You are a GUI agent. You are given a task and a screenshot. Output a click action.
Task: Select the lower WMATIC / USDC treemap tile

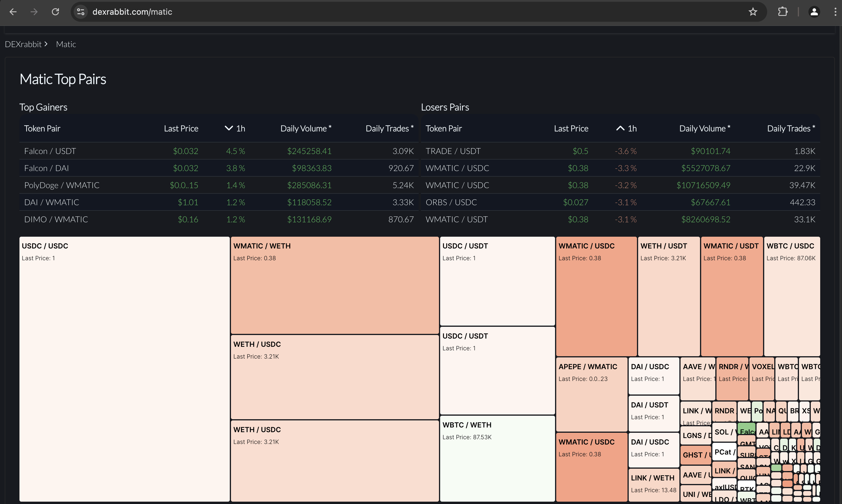592,467
